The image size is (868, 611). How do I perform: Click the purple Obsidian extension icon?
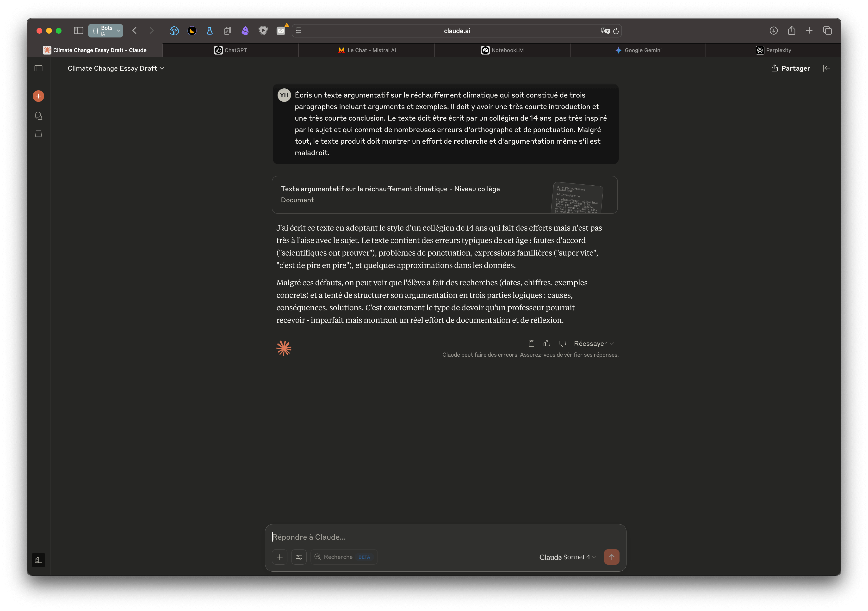tap(245, 31)
